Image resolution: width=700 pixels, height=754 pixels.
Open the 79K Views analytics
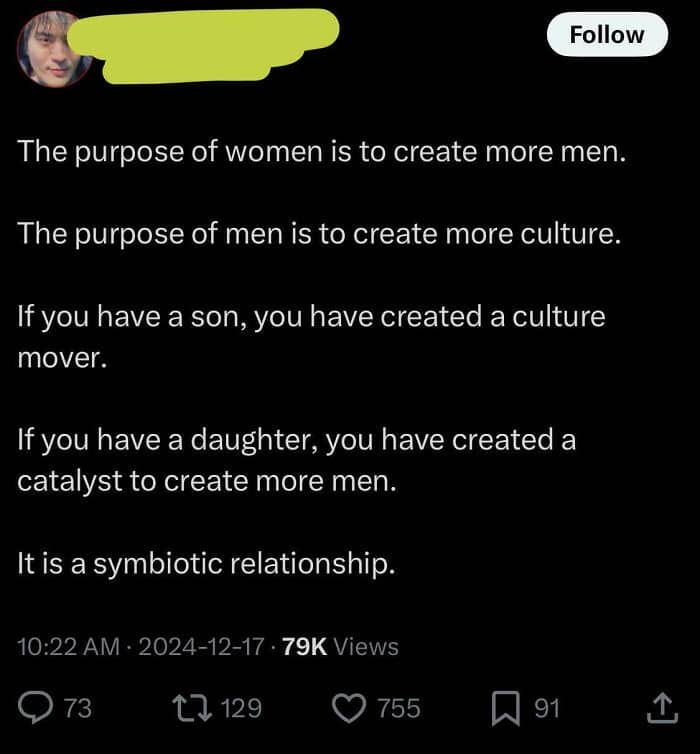pos(340,646)
